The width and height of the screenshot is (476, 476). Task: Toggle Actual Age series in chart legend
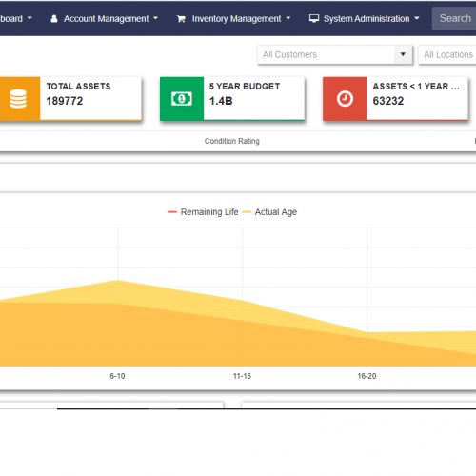click(269, 212)
